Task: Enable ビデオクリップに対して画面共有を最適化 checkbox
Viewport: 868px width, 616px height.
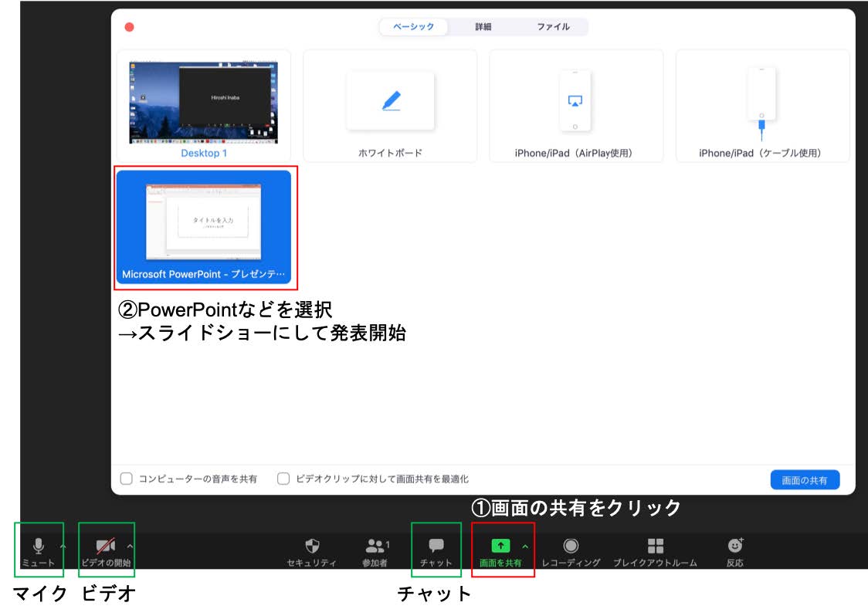Action: (x=283, y=479)
